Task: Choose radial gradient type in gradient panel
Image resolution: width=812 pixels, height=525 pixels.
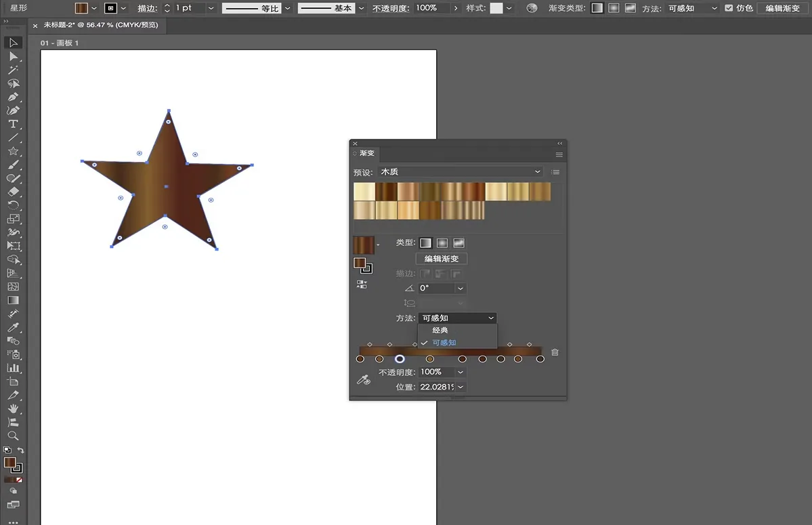Action: point(442,243)
